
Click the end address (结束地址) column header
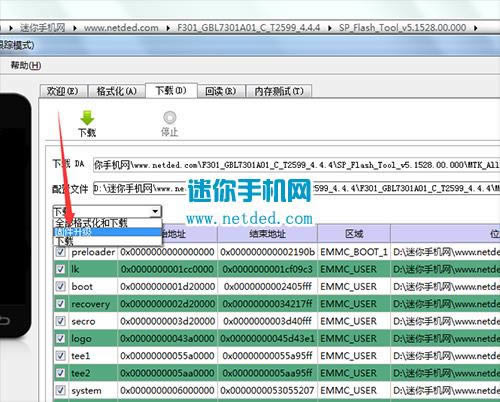pyautogui.click(x=267, y=234)
